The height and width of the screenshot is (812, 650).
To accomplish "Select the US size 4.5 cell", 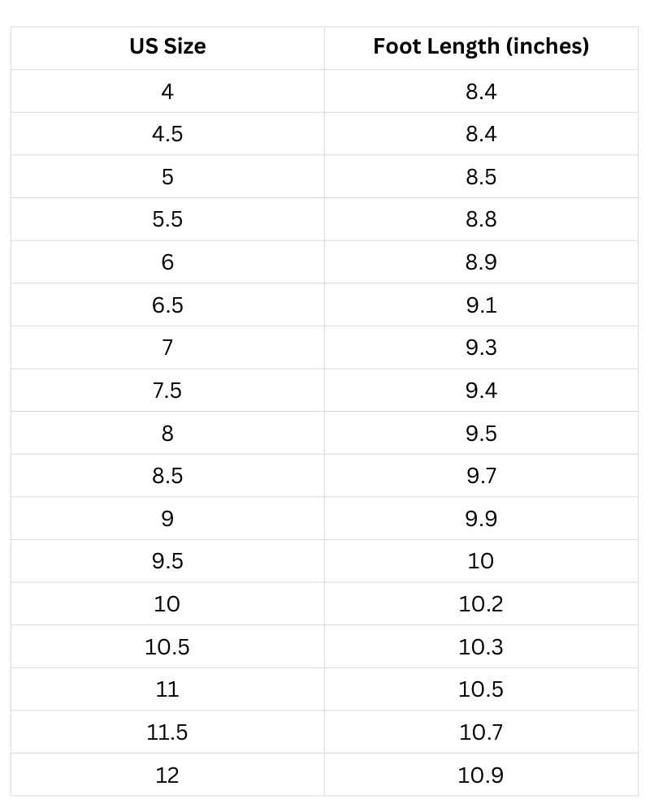I will tap(167, 134).
